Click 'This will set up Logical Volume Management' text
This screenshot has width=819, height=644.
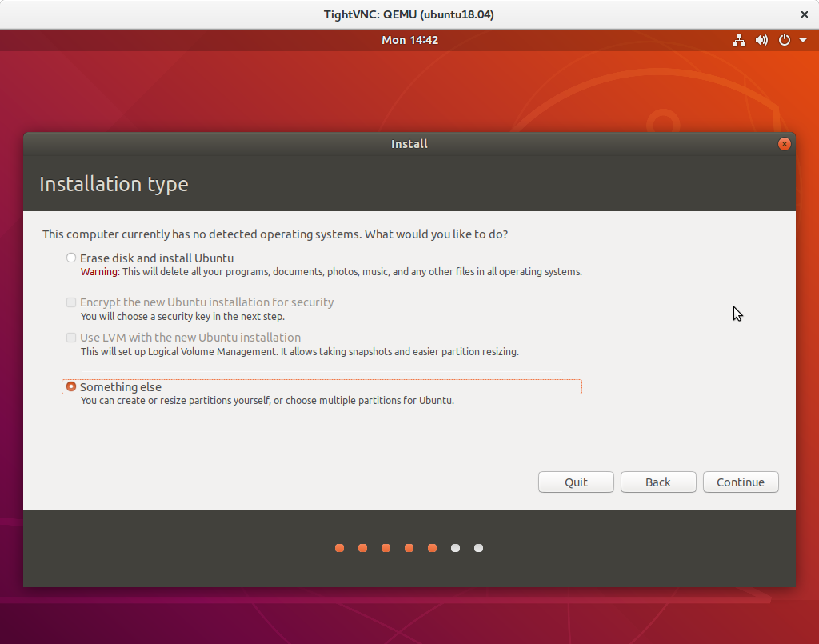(x=300, y=351)
